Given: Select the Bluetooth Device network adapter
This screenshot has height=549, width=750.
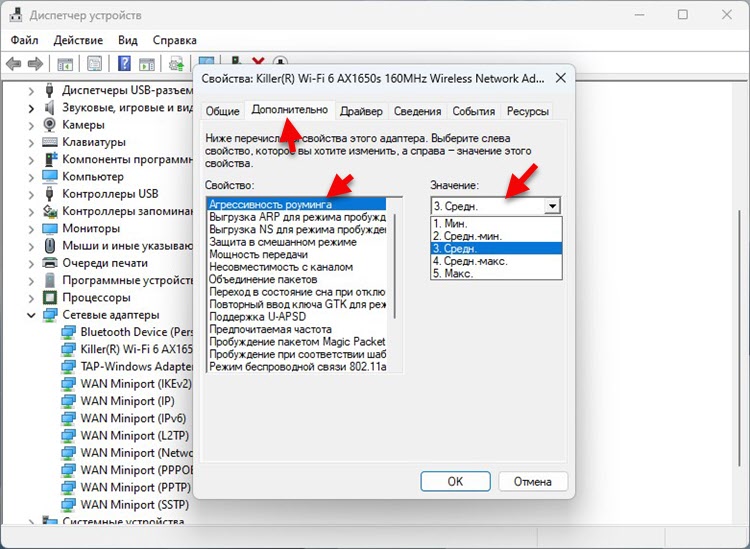Looking at the screenshot, I should (x=136, y=331).
